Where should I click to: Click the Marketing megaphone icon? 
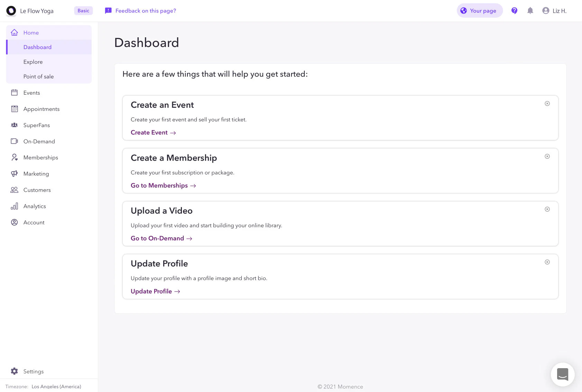14,173
